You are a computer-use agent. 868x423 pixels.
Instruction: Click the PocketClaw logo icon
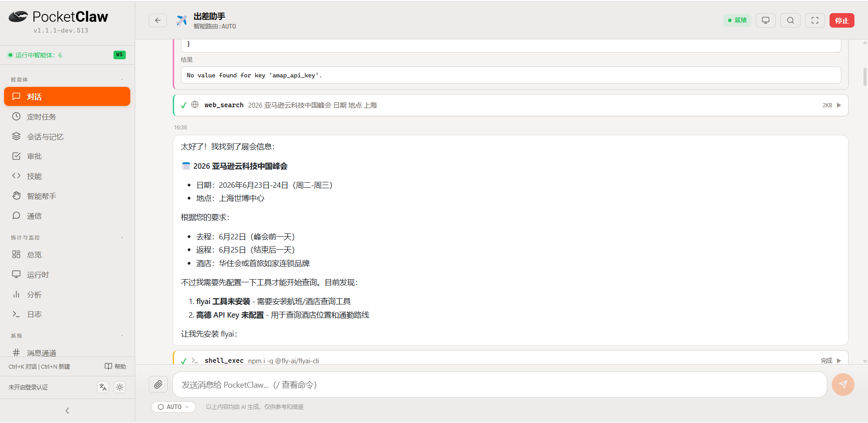pos(18,17)
